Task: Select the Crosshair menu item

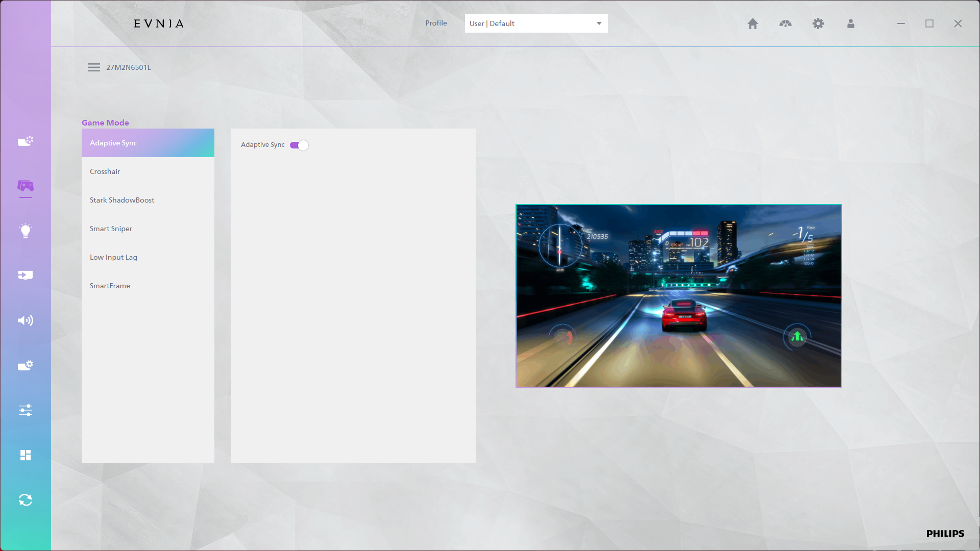Action: 105,171
